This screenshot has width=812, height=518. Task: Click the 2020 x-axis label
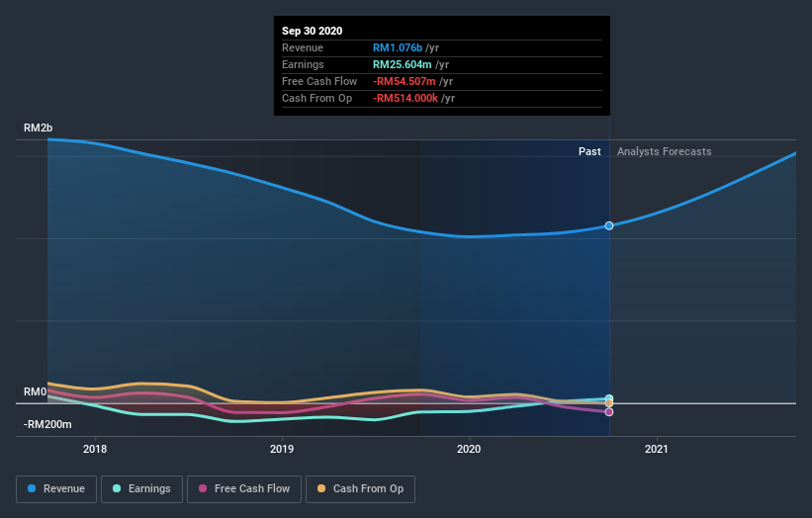click(469, 449)
